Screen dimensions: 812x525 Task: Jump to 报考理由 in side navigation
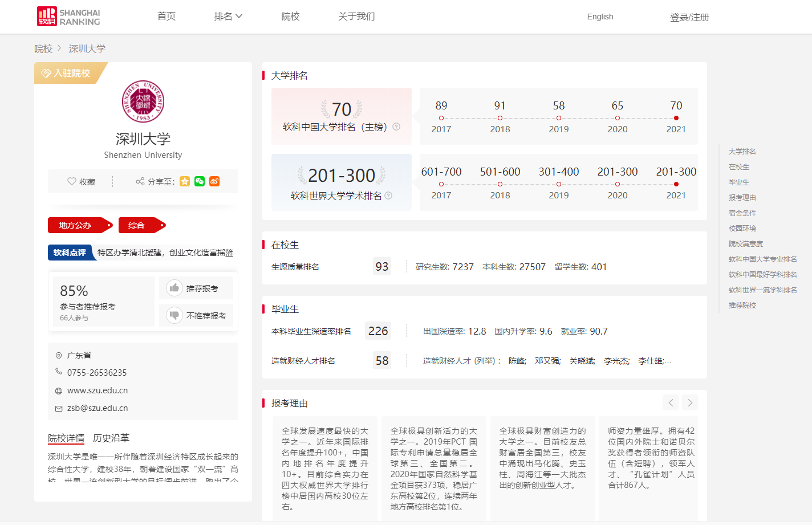tap(742, 198)
